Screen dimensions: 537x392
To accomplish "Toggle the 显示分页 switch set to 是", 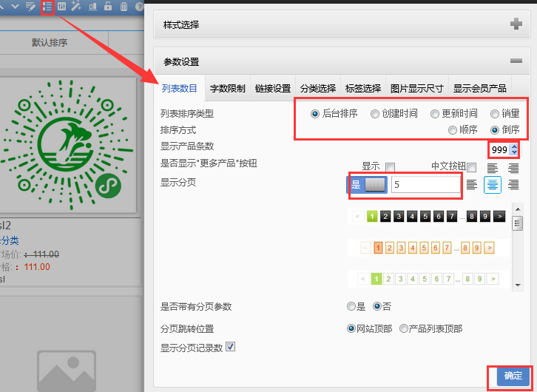I will (x=366, y=185).
